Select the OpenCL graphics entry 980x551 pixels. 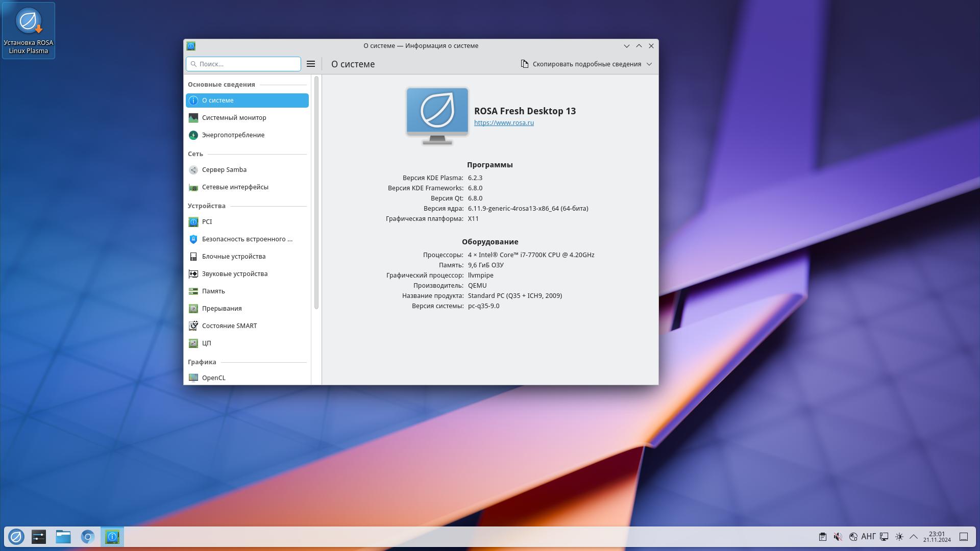[x=213, y=378]
